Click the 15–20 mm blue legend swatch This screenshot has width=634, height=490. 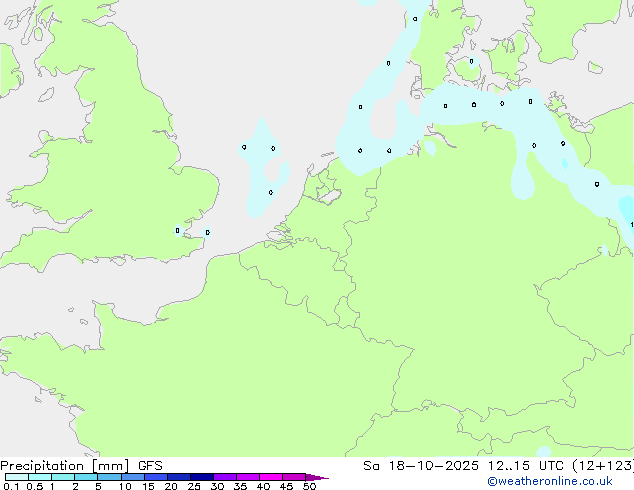(156, 477)
